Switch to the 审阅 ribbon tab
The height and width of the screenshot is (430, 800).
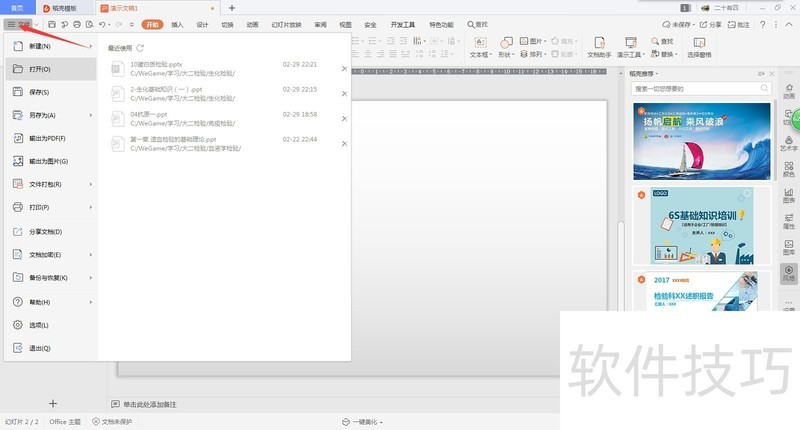click(x=320, y=24)
